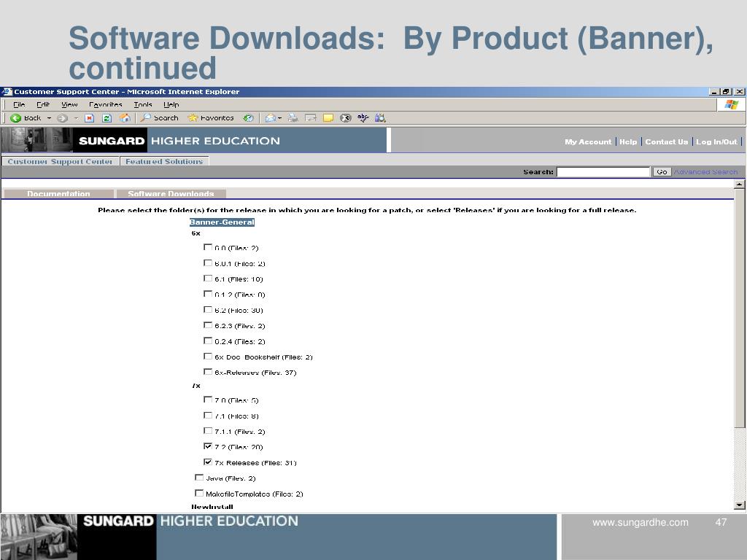The height and width of the screenshot is (560, 747).
Task: Open the Favorites menu
Action: click(106, 105)
